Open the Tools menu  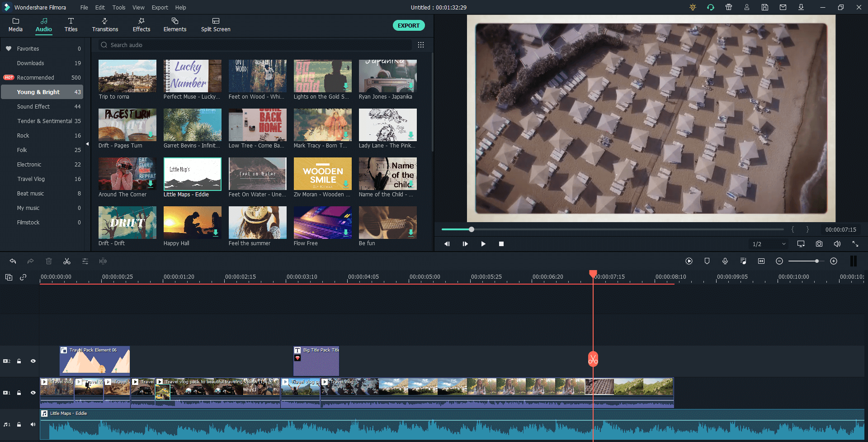(x=119, y=7)
